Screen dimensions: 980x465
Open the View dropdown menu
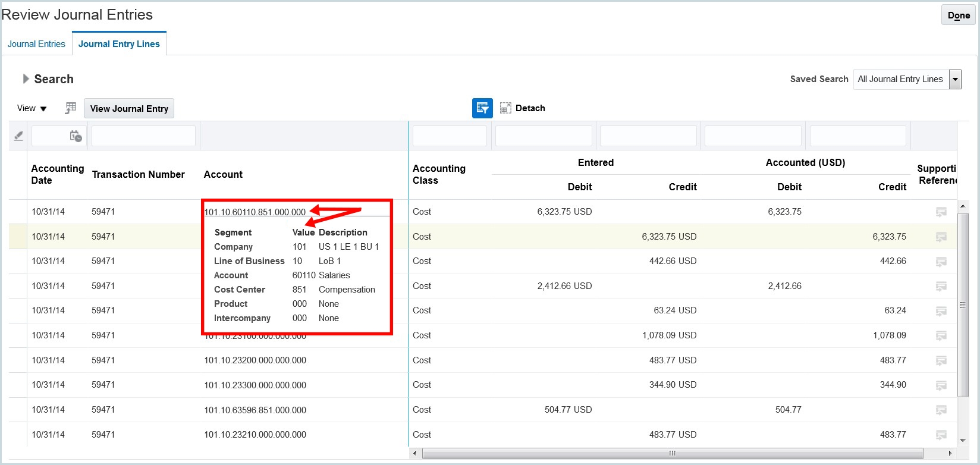(x=32, y=108)
